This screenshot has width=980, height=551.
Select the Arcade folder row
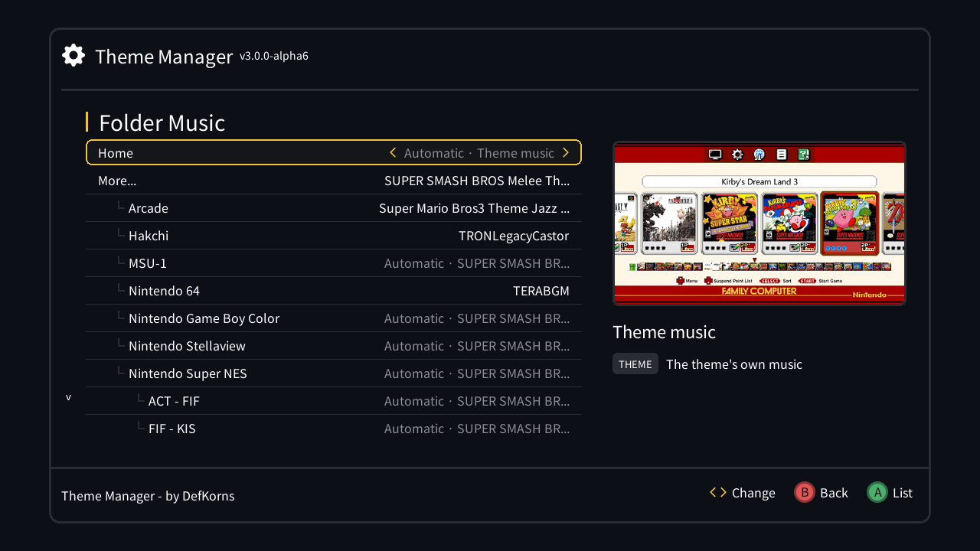click(x=334, y=208)
